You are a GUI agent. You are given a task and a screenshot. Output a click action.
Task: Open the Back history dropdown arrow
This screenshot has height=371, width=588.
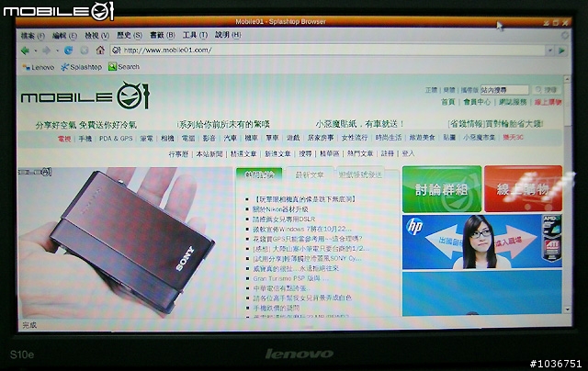(35, 51)
